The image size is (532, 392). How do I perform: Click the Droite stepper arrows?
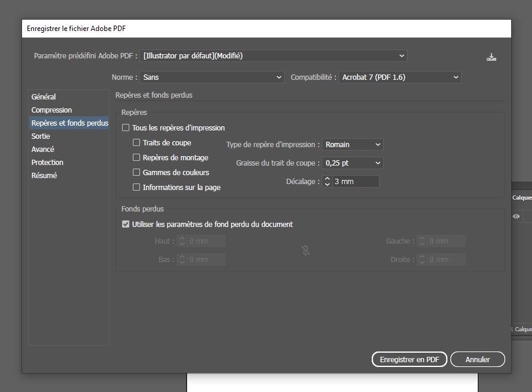click(x=422, y=259)
